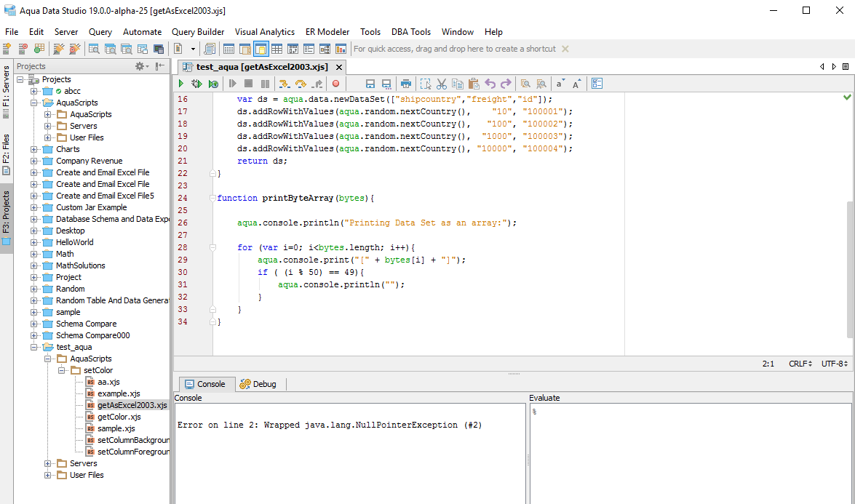Expand the Charts project folder
This screenshot has width=855, height=504.
[x=33, y=149]
